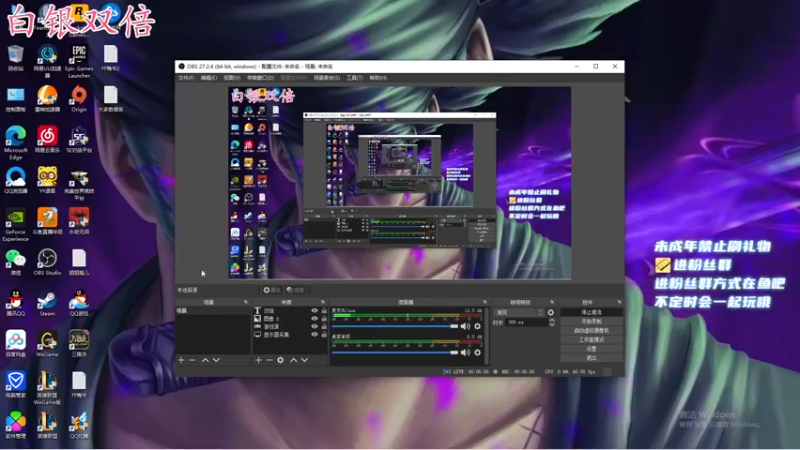800x450 pixels.
Task: Hide the 图像 2 source via eye icon
Action: tap(314, 318)
